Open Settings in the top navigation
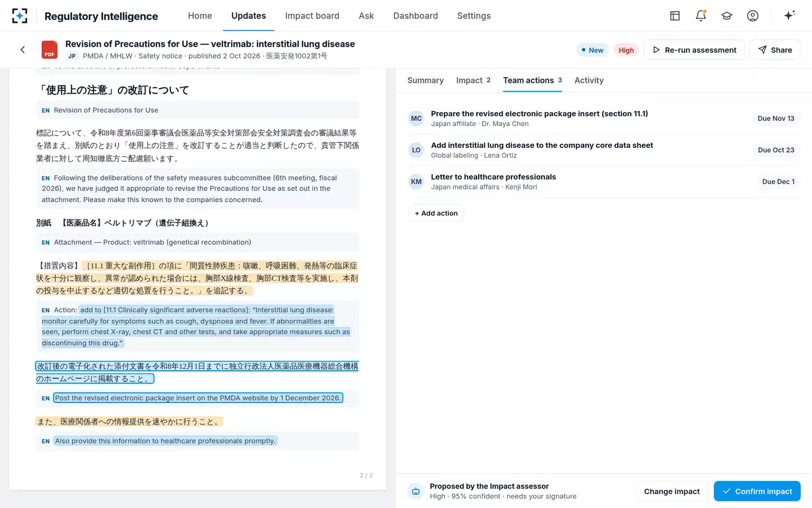The height and width of the screenshot is (508, 812). [x=474, y=16]
